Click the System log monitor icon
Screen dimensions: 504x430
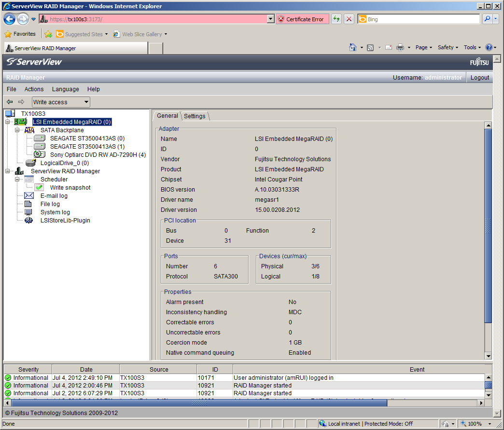(28, 212)
